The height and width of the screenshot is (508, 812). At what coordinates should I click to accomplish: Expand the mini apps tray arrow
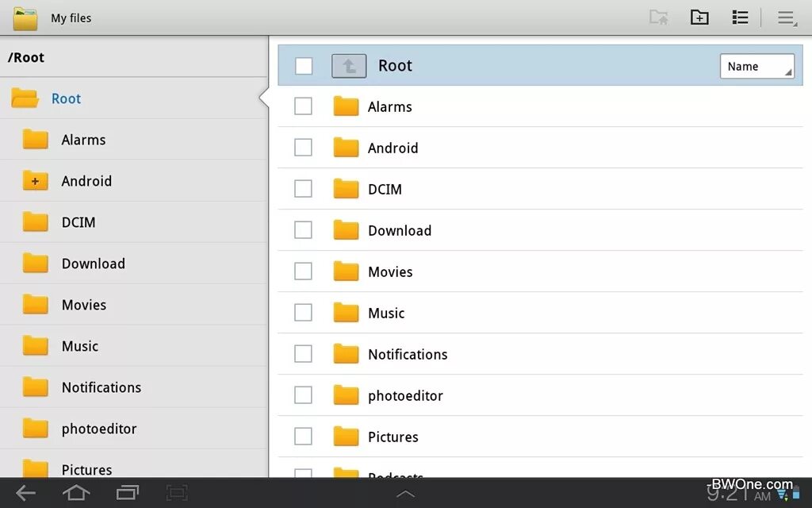coord(405,494)
